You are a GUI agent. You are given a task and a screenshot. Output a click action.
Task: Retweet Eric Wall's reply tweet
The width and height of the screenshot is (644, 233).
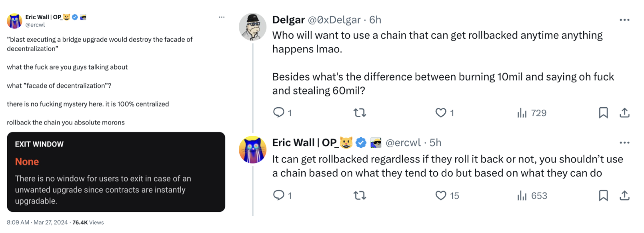[x=360, y=195]
